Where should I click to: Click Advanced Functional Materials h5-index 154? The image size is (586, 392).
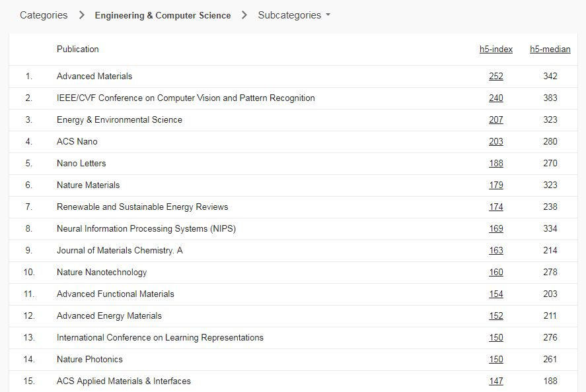click(496, 294)
